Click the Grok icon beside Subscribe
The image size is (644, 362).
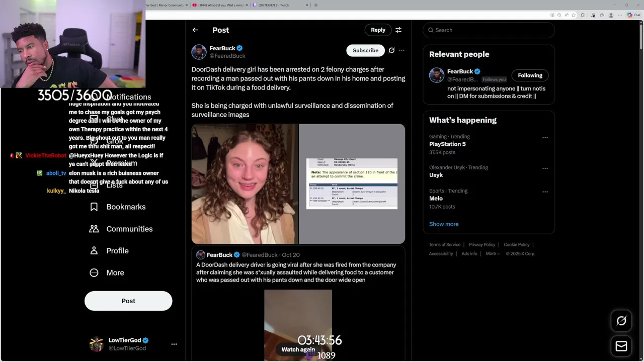[x=391, y=50]
